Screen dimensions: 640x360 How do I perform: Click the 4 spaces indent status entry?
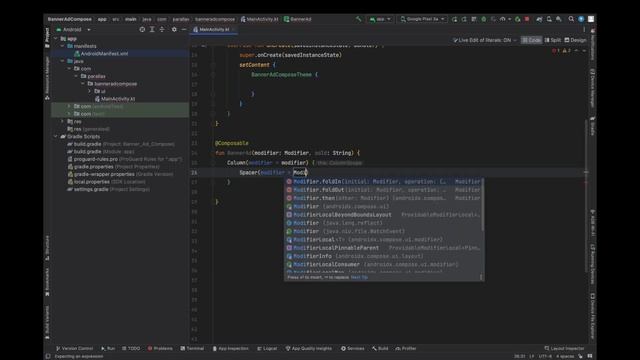pyautogui.click(x=565, y=356)
